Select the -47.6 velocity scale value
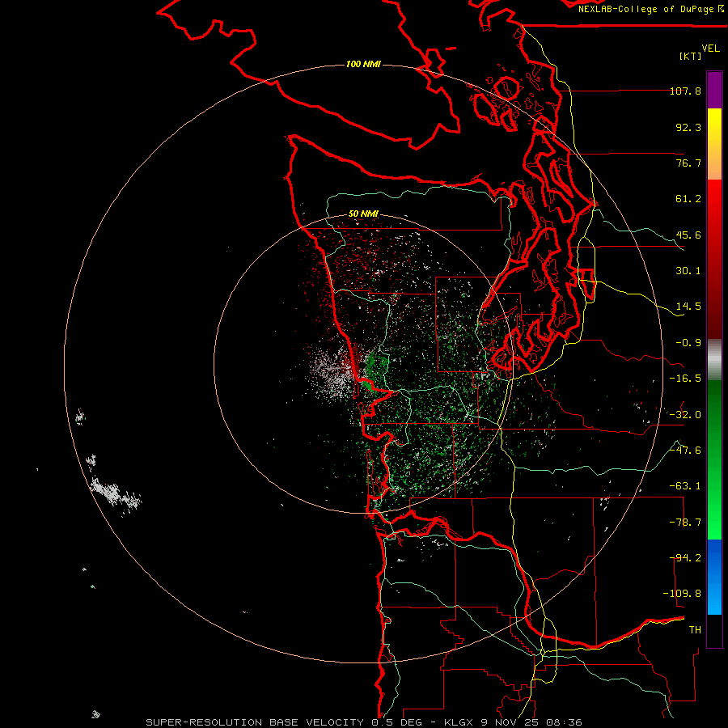Viewport: 728px width, 728px height. (x=685, y=451)
